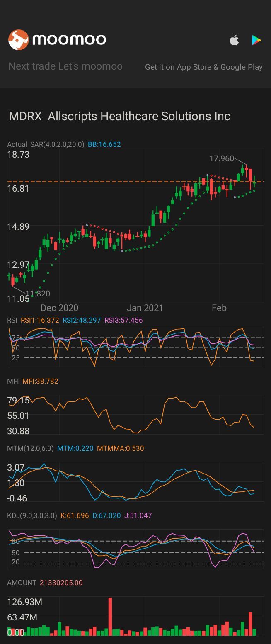Viewport: 271px width, 644px height.
Task: Click the tallest red volume bar
Action: [110, 617]
